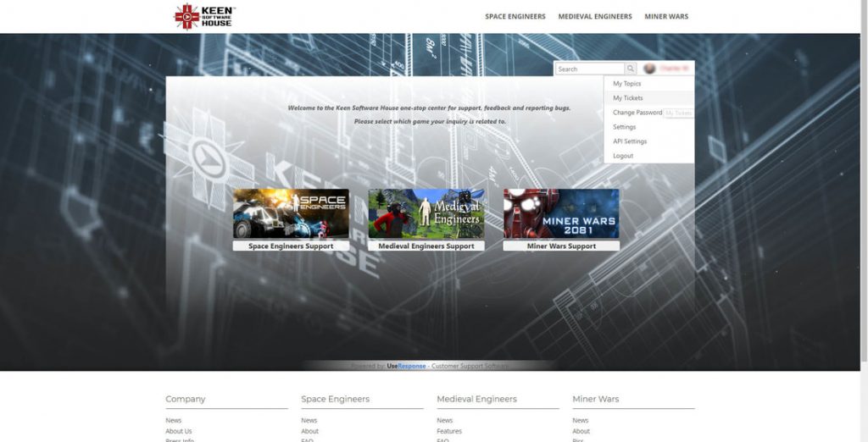868x442 pixels.
Task: Choose Change Password in user menu
Action: tap(637, 113)
